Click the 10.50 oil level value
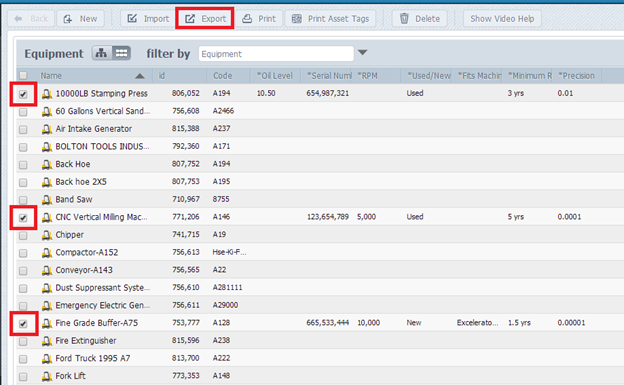The height and width of the screenshot is (385, 624). pyautogui.click(x=266, y=93)
